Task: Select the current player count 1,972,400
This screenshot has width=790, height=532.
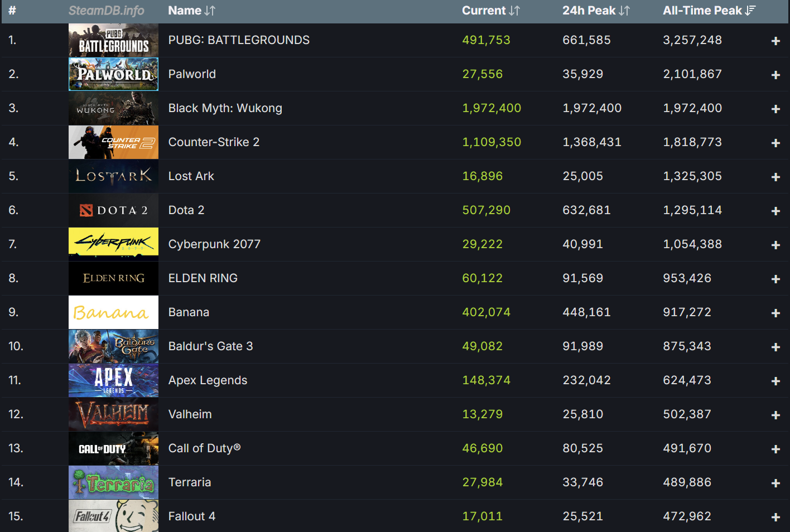Action: [492, 108]
